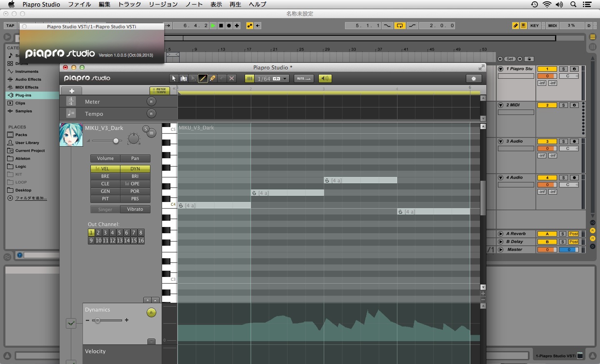Image resolution: width=600 pixels, height=364 pixels.
Task: Collapse the Dynamics lane with minus button
Action: point(151,342)
